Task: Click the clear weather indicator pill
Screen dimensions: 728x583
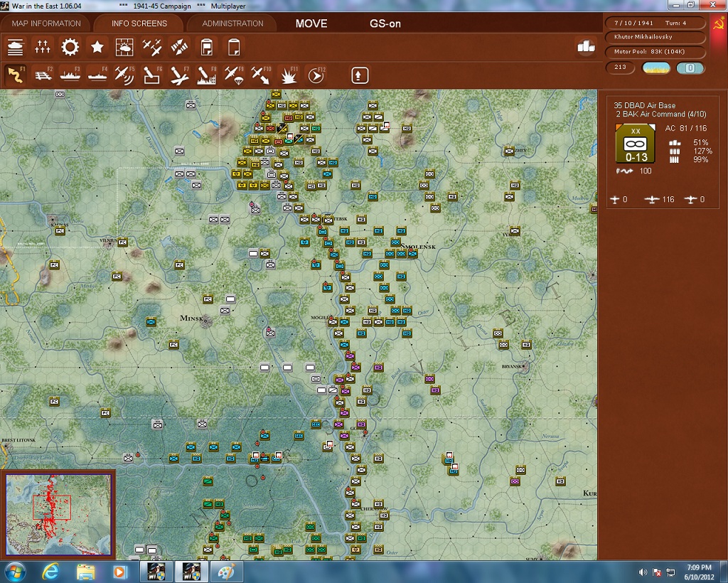Action: click(x=656, y=68)
